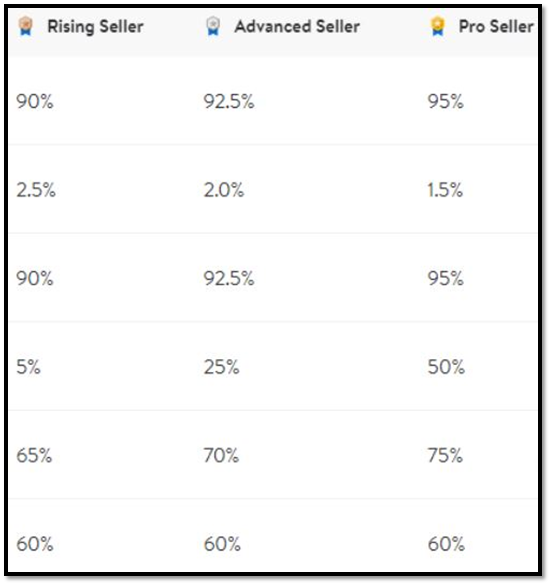This screenshot has width=550, height=584.
Task: Click the 70% Advanced Seller value
Action: click(x=221, y=456)
